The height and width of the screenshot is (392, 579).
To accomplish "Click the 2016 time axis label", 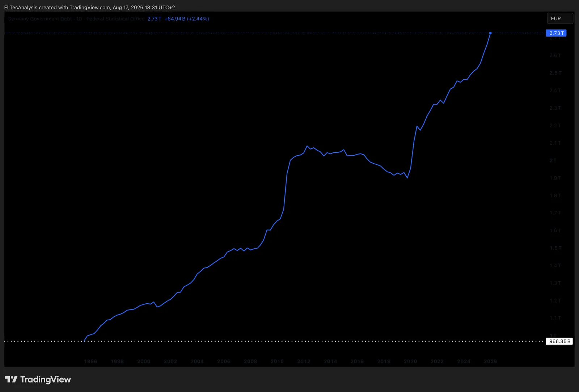I will [357, 361].
